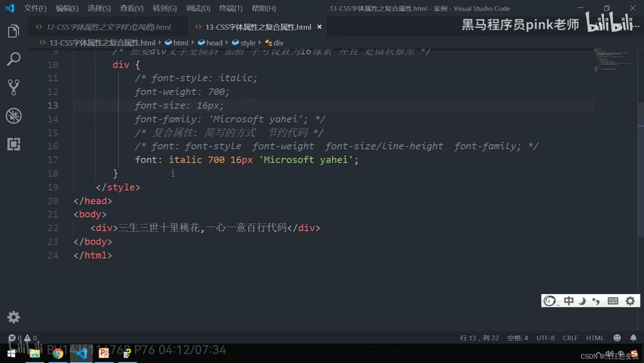Image resolution: width=644 pixels, height=363 pixels.
Task: Select the 13-CSS字体属性之复合属性.html tab
Action: (258, 27)
